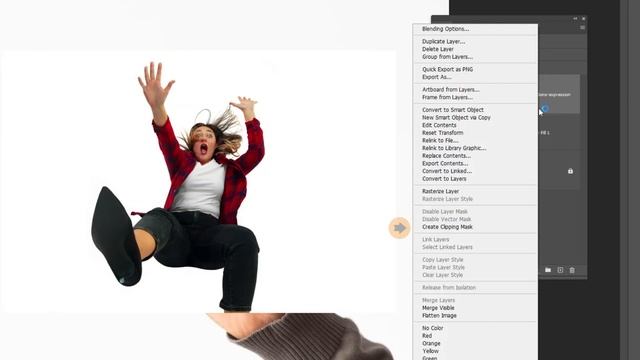Click greyed-out Rasterize Layer Style entry
The height and width of the screenshot is (360, 640).
447,199
